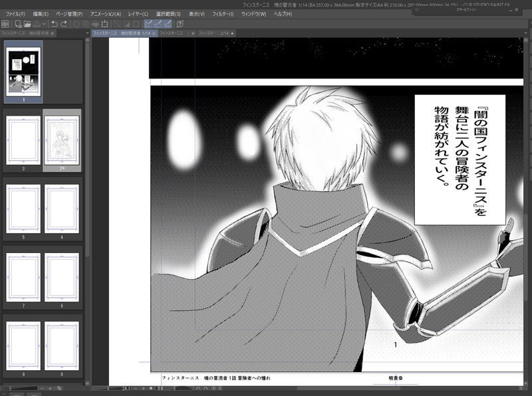This screenshot has width=532, height=396.
Task: Select page 4 thumbnail
Action: pos(62,209)
